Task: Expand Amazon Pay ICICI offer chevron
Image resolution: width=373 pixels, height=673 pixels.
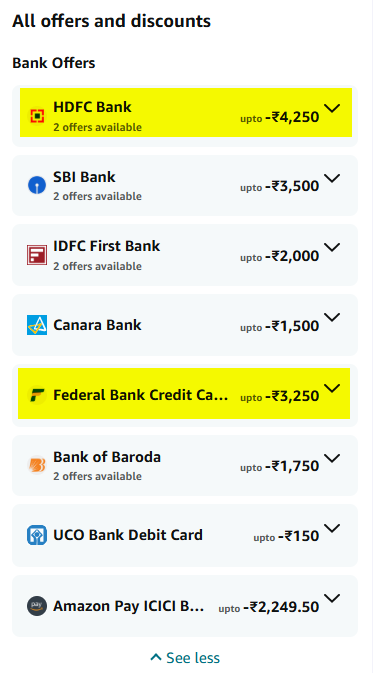Action: 332,598
